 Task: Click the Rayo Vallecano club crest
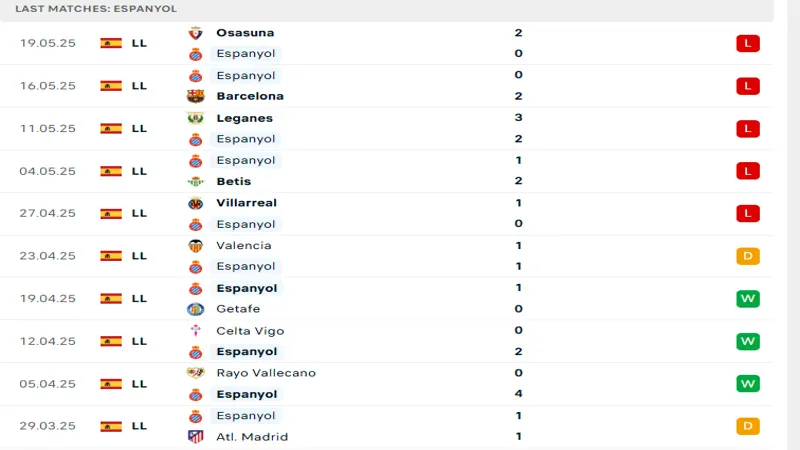(x=195, y=373)
